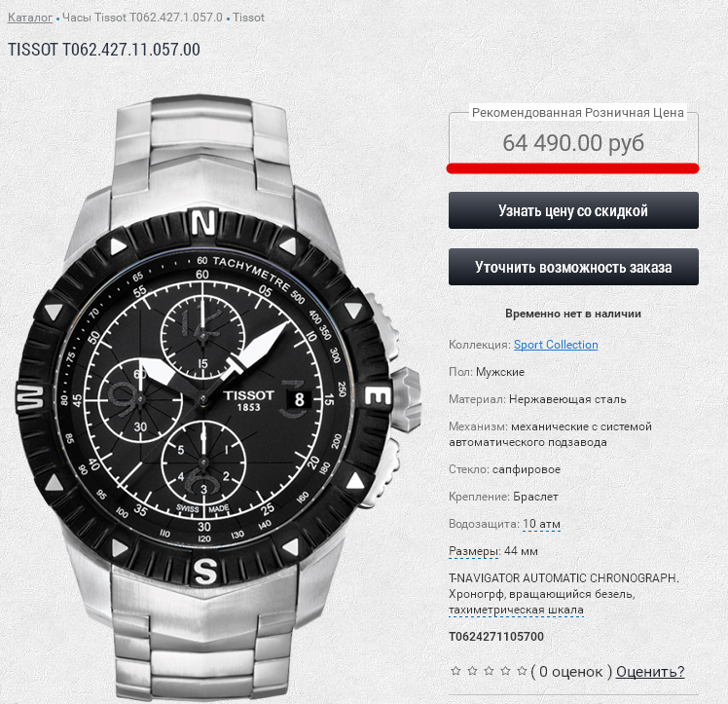Click the 10 атм water resistance hint
This screenshot has height=704, width=728.
541,524
